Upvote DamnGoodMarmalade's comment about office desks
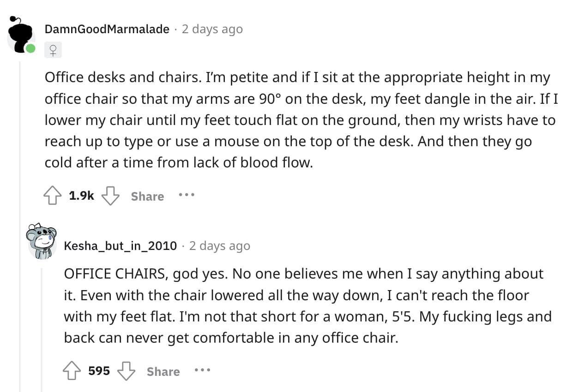The image size is (579, 392). tap(53, 195)
